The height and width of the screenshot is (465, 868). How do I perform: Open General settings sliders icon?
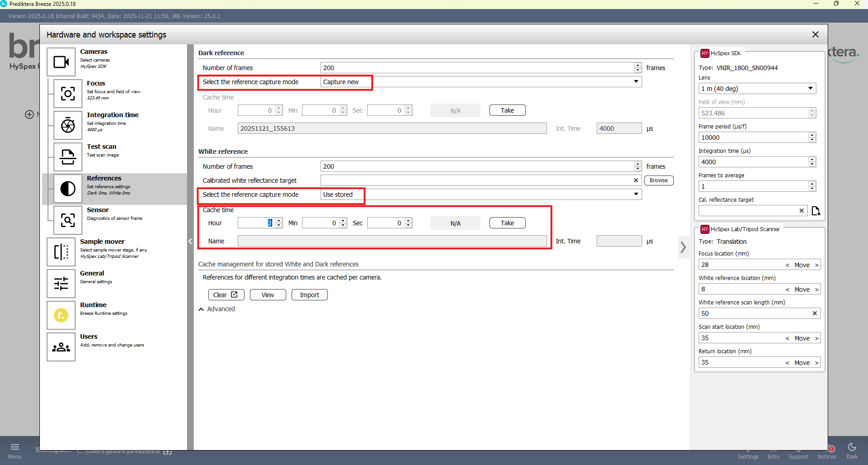click(61, 284)
